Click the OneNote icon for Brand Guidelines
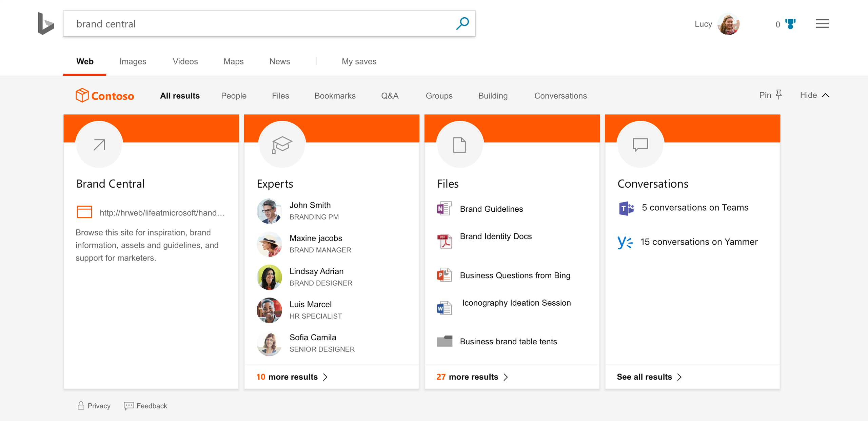Image resolution: width=868 pixels, height=421 pixels. [444, 209]
